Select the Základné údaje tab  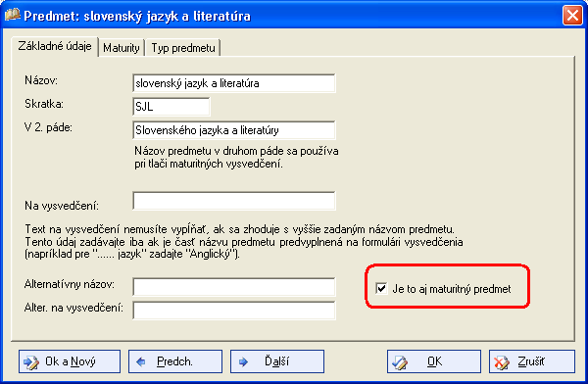tap(55, 46)
